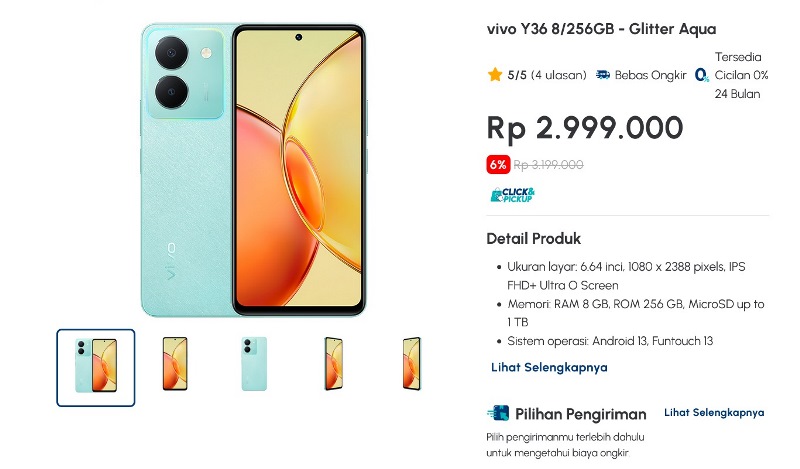
Task: Open Lihat Selengkapnya under Detail Produk
Action: click(x=549, y=367)
